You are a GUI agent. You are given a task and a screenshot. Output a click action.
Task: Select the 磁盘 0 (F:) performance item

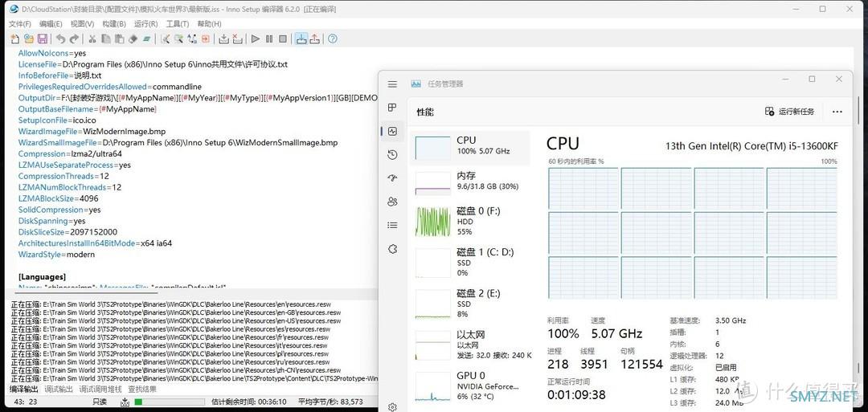pyautogui.click(x=469, y=221)
